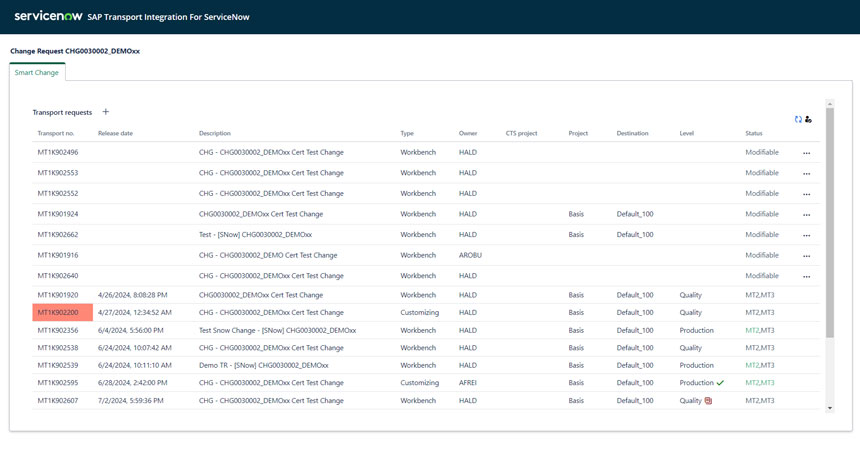Click release date 7/2/2024, 5:59:36 PM

[x=131, y=401]
